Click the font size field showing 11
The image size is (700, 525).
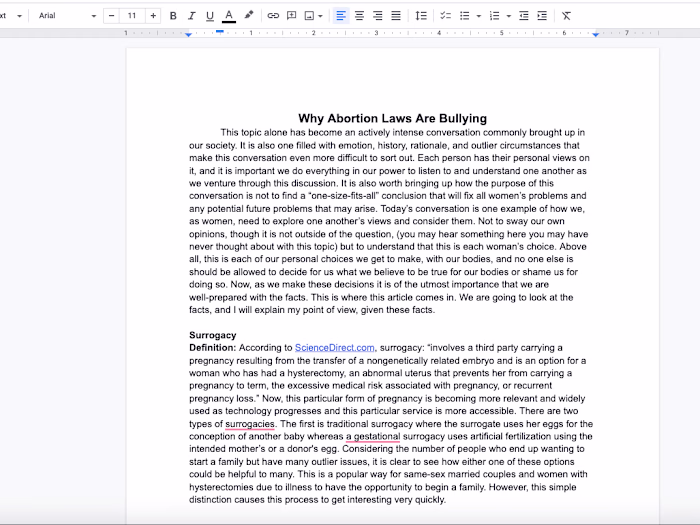coord(132,16)
